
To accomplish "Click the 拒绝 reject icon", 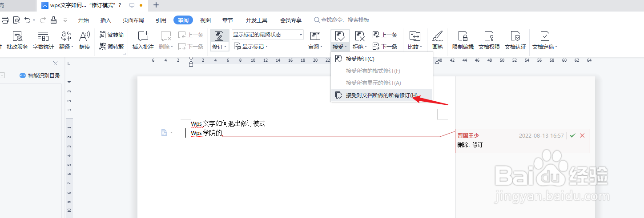I will click(360, 36).
